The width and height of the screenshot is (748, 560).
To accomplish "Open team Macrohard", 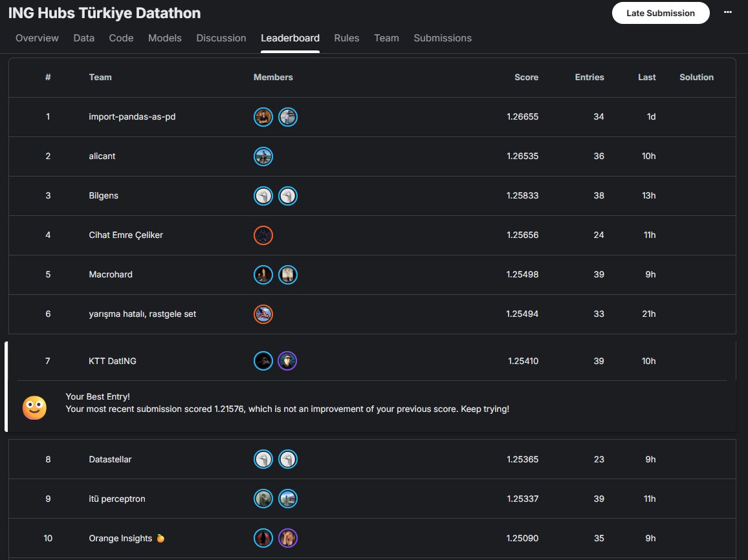I will click(x=111, y=275).
